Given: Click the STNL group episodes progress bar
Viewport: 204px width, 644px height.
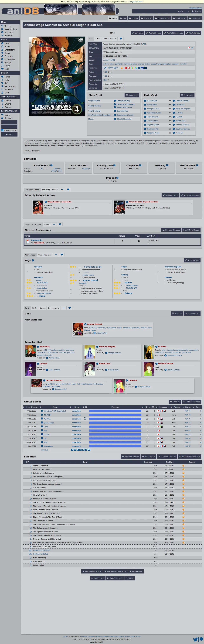Looking at the screenshot, I should (x=115, y=426).
